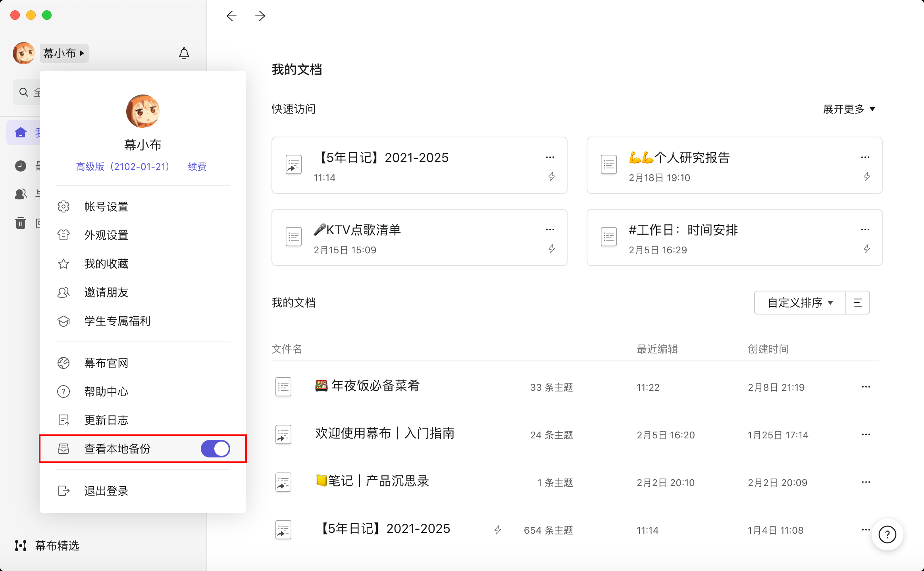Click the recent clock icon in sidebar
The width and height of the screenshot is (924, 571).
tap(21, 166)
